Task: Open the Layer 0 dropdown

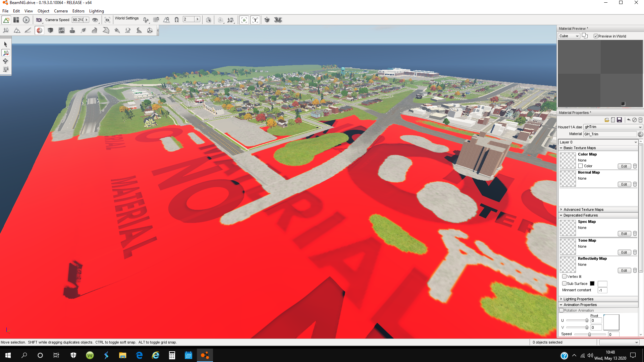Action: [x=598, y=142]
